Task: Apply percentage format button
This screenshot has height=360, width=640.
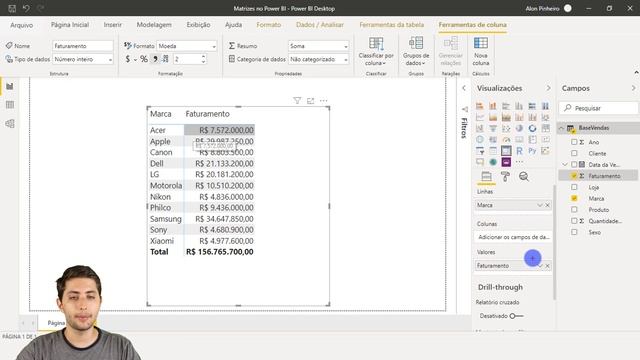Action: pyautogui.click(x=144, y=59)
